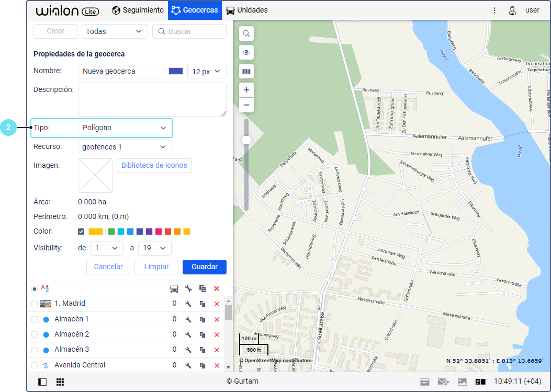Click the user name menu
This screenshot has width=551, height=392.
click(532, 10)
